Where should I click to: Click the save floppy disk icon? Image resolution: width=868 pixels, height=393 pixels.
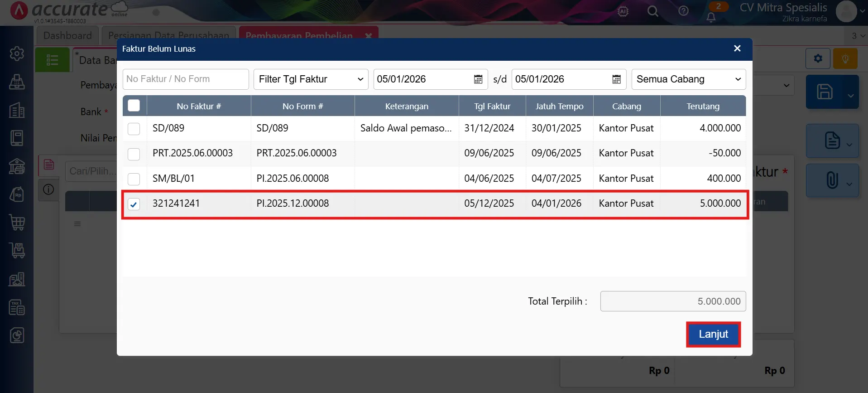tap(825, 92)
